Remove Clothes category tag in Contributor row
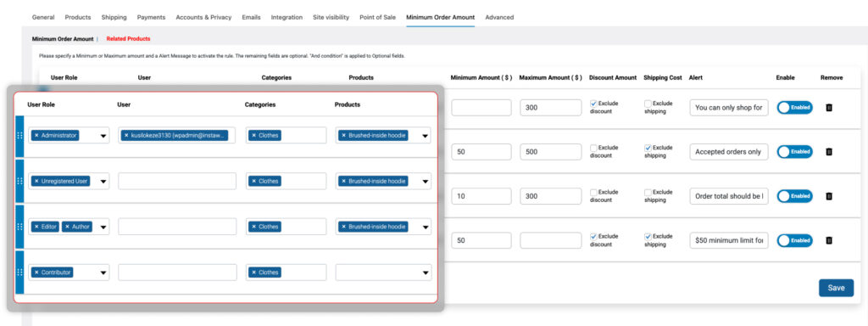 254,273
